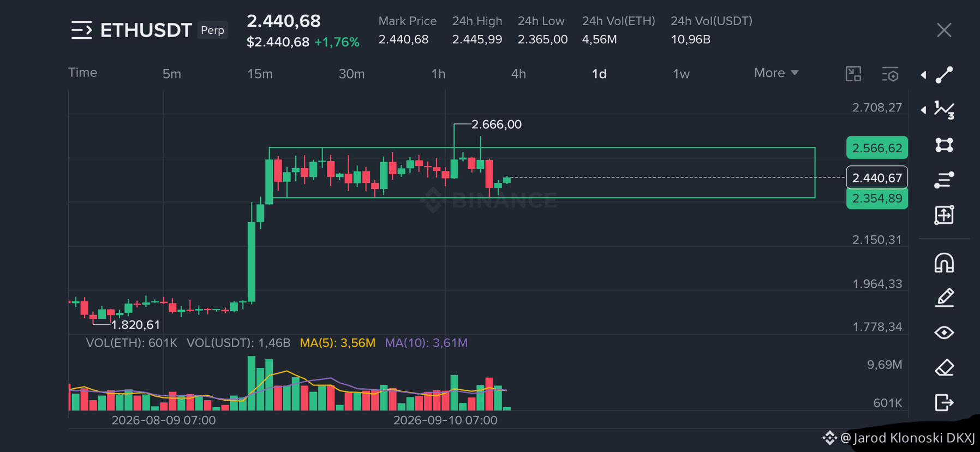Exit drawing mode via the exit icon
980x452 pixels.
(944, 403)
